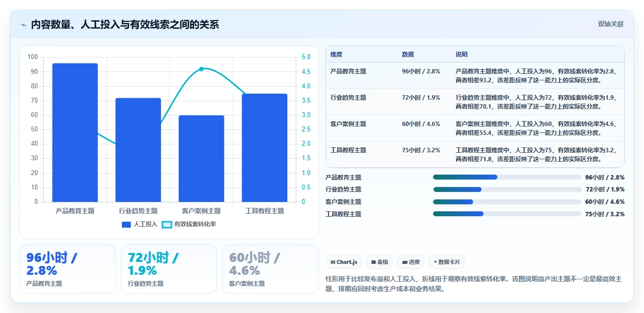Click the description mentioning 两者相差71.8
Image resolution: width=644 pixels, height=313 pixels.
536,154
